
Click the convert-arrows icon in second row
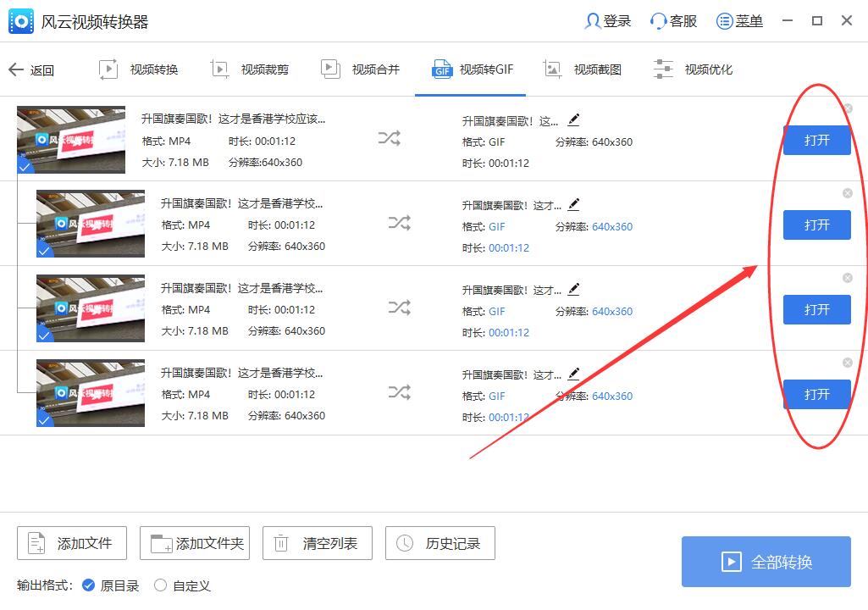point(399,223)
